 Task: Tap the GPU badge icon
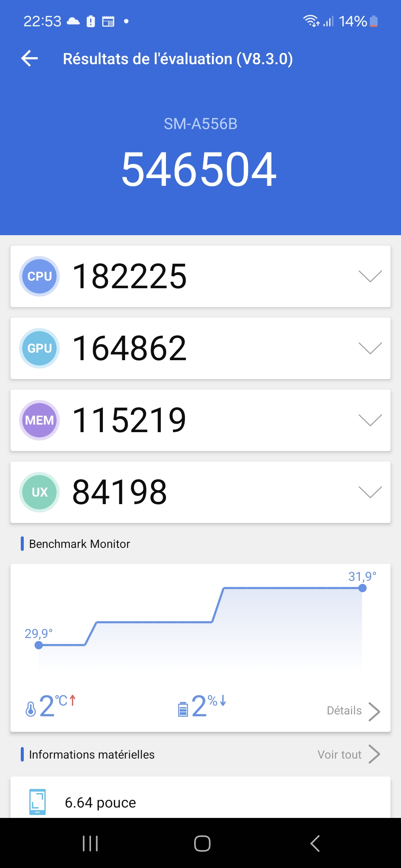tap(39, 348)
